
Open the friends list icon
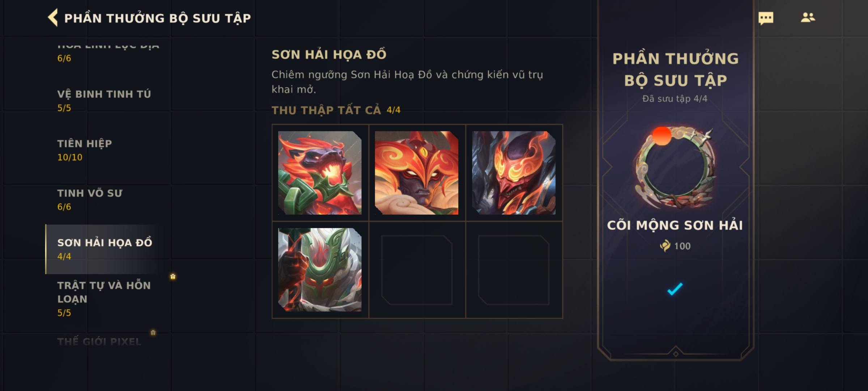coord(808,17)
